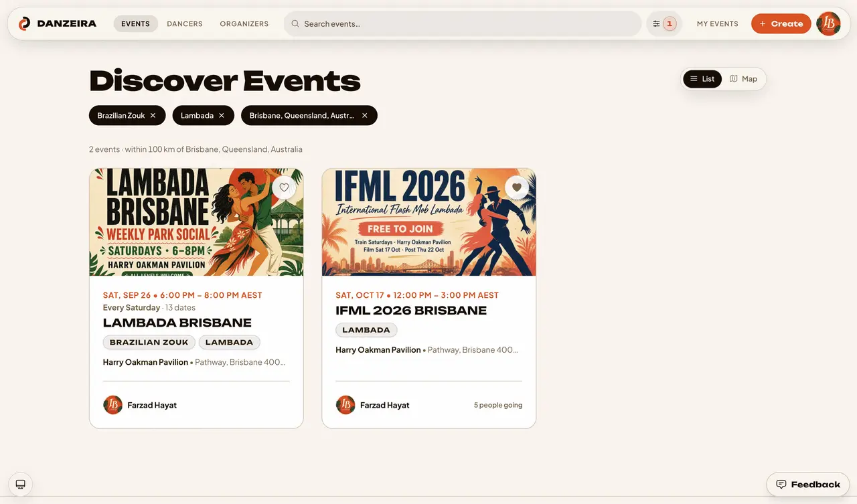The image size is (857, 504).
Task: Open the IFML 2026 BRISBANE event title
Action: [x=411, y=311]
